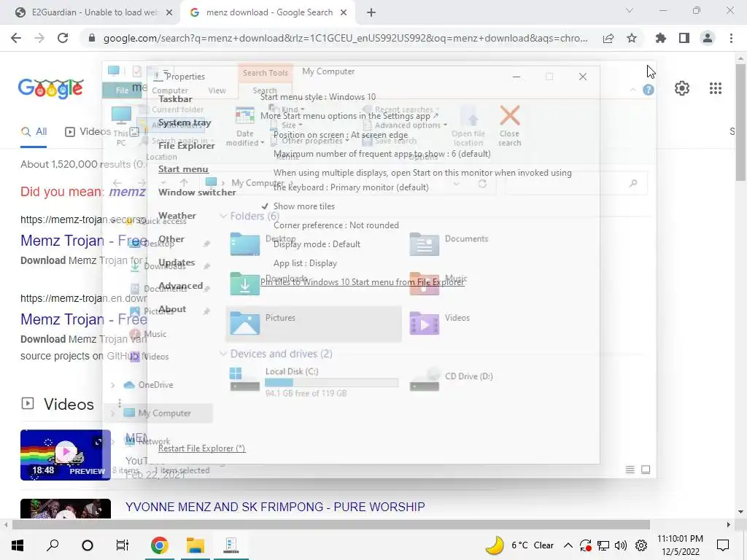Click the Chrome address bar
Viewport: 747px width, 560px height.
345,38
